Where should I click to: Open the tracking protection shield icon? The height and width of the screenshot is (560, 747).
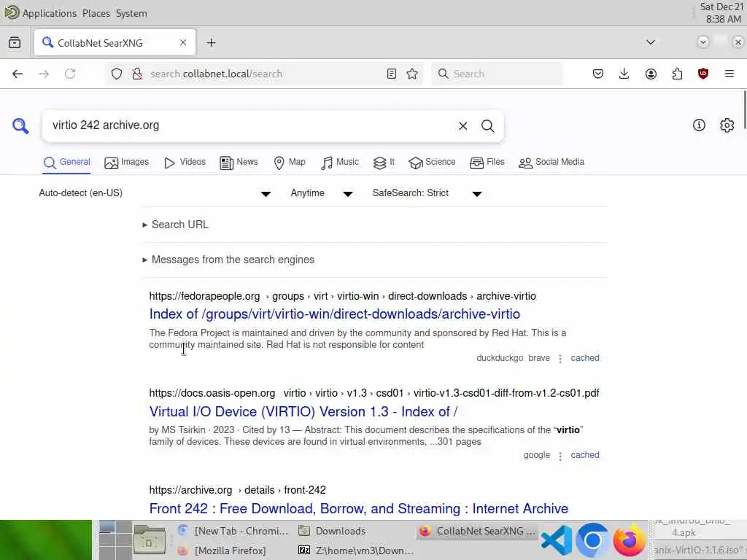117,74
